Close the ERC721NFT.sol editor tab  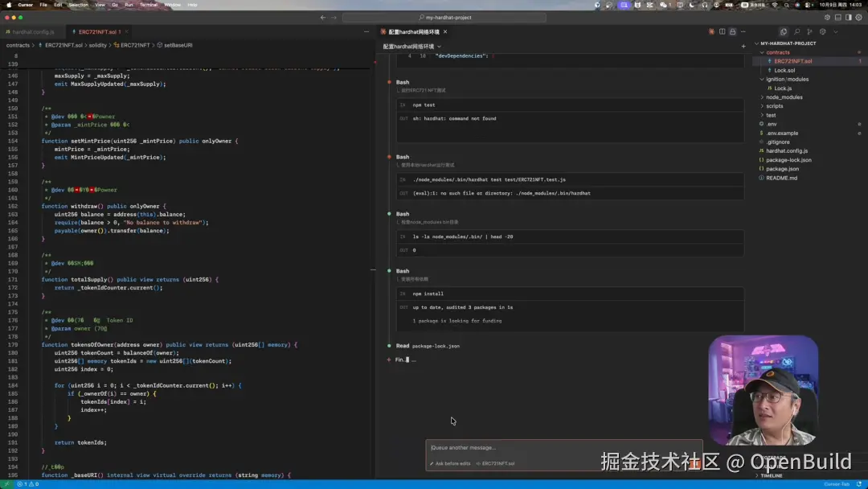tap(126, 32)
